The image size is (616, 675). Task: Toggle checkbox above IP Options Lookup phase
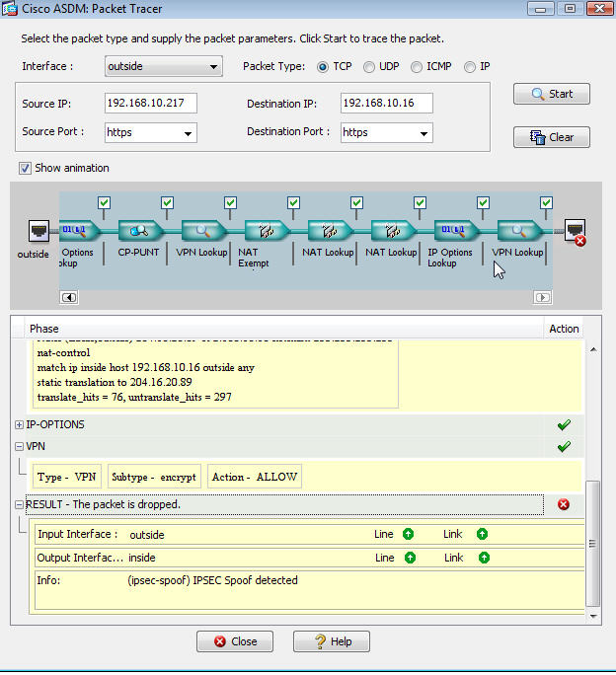coord(484,202)
